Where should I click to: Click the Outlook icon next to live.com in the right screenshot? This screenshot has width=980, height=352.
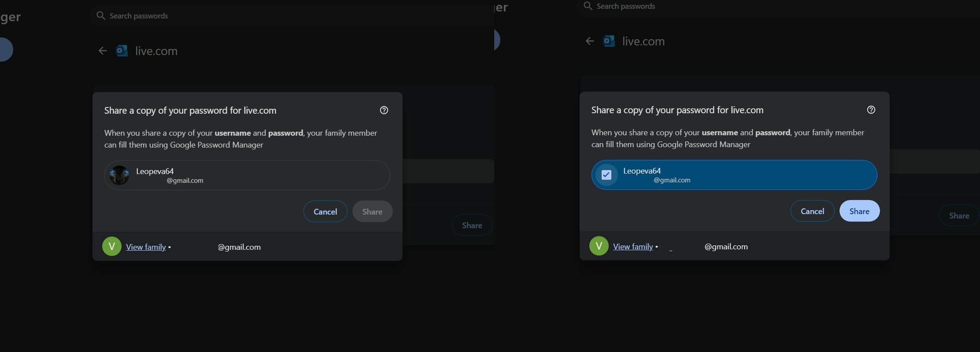click(609, 41)
